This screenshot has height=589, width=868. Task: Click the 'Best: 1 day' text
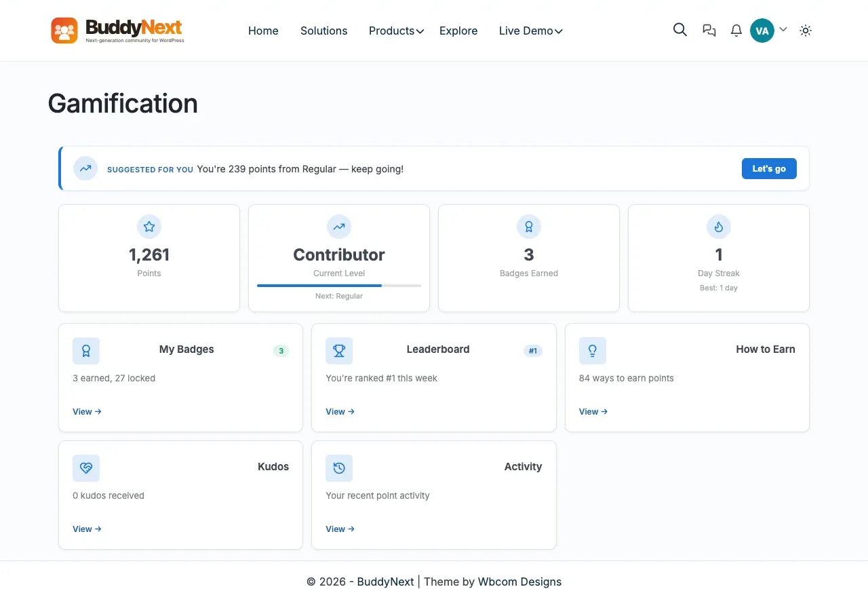(x=719, y=288)
